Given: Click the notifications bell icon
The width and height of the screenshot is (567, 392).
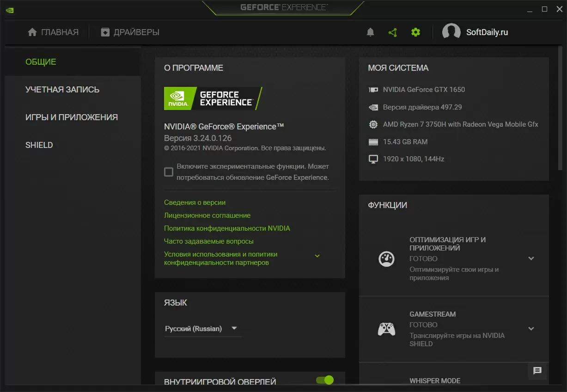Looking at the screenshot, I should 370,32.
